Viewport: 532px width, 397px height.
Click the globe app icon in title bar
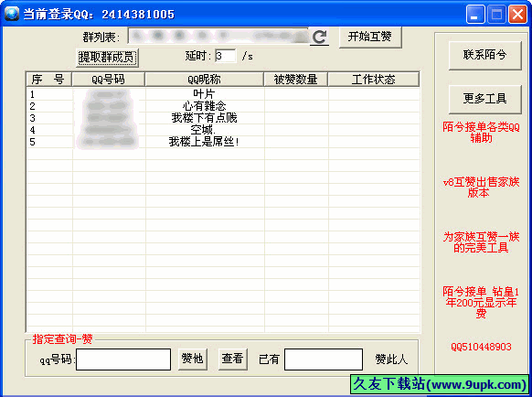11,14
